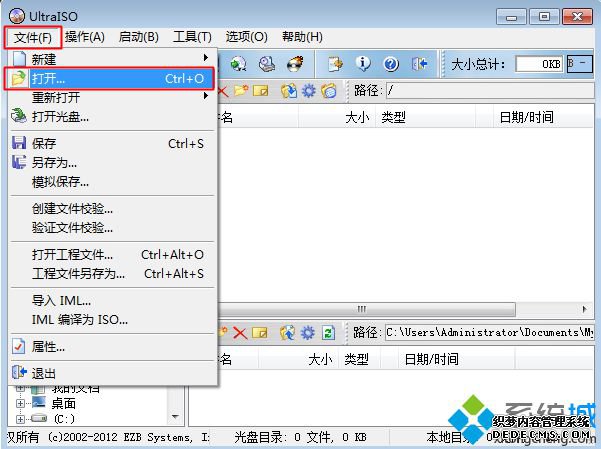
Task: Click the virtual CD drive icon
Action: (x=267, y=64)
